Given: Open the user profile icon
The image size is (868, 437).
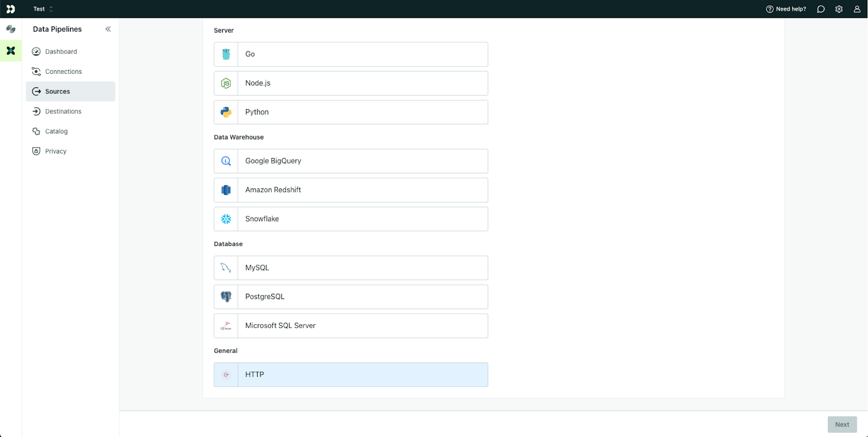Looking at the screenshot, I should pyautogui.click(x=857, y=9).
